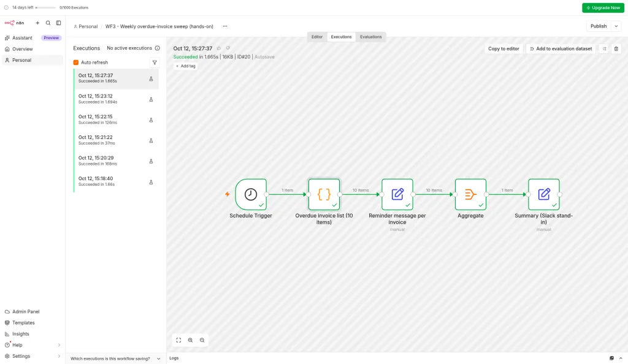Switch to the Editor tab

tap(317, 37)
